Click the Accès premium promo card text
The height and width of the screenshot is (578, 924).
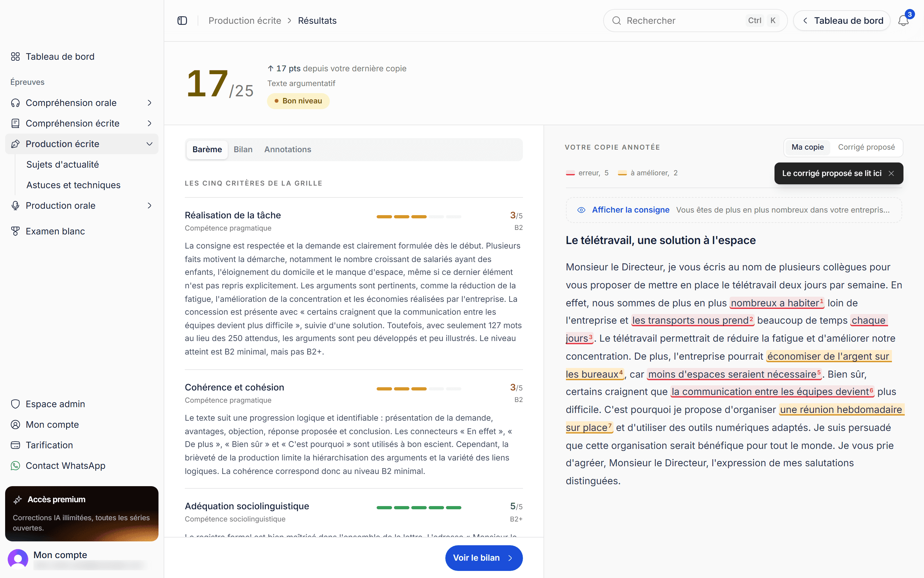[81, 522]
